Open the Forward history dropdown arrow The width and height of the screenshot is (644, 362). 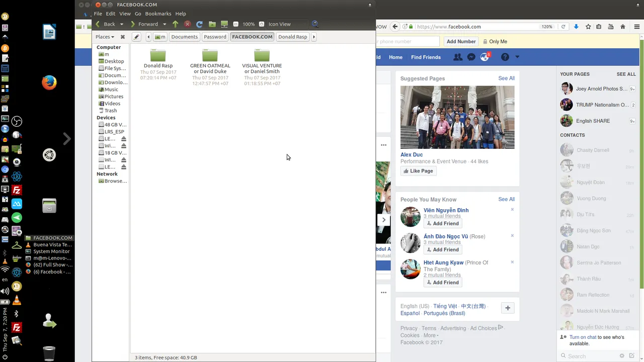pos(164,24)
